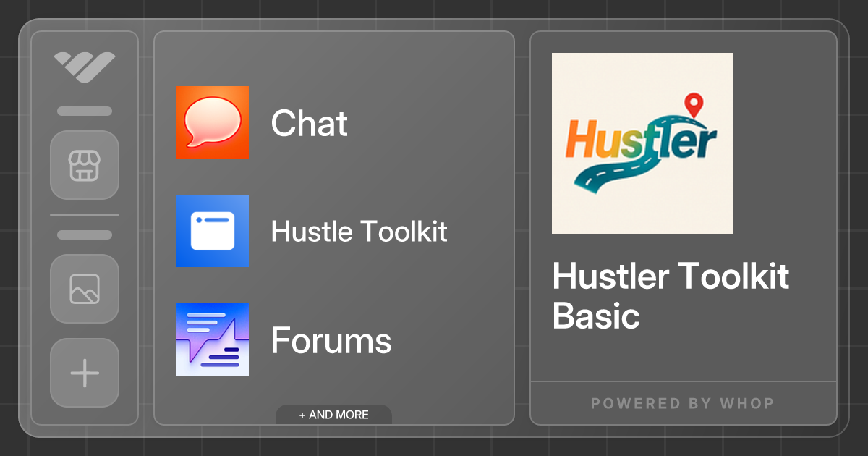Open the Hustle Toolkit blue window icon
The height and width of the screenshot is (456, 868).
point(212,232)
